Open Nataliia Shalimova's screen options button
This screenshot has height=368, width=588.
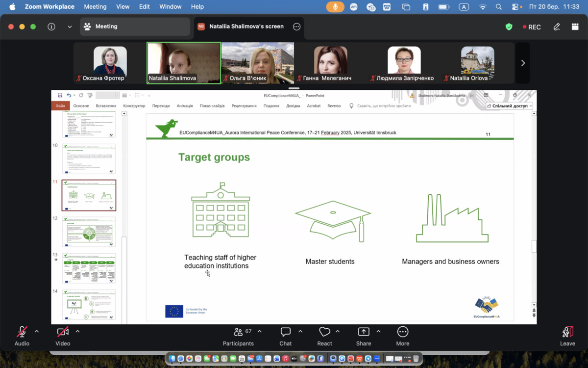pos(296,27)
